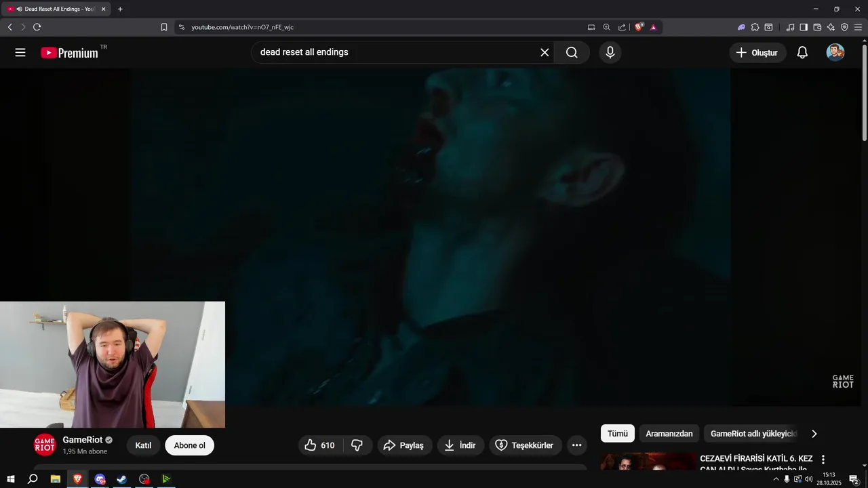Open Windows notification center
The image size is (868, 488).
point(854,479)
